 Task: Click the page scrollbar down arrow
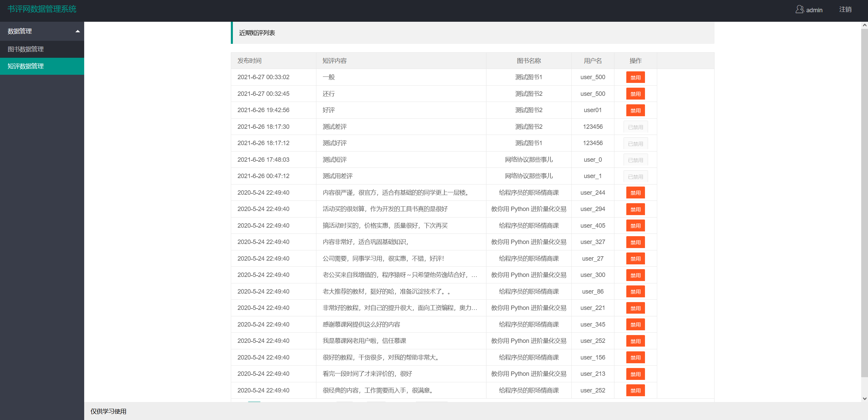pyautogui.click(x=865, y=399)
